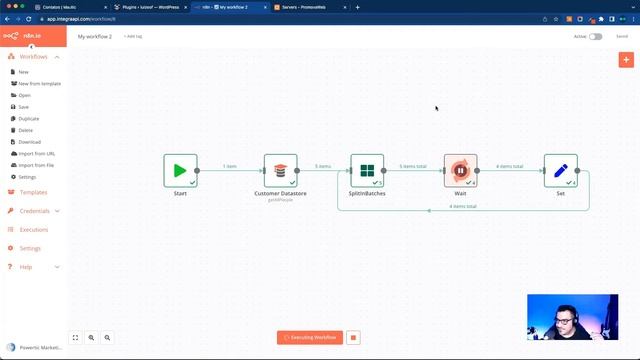Image resolution: width=640 pixels, height=360 pixels.
Task: Toggle the workflow Active switch
Action: [x=596, y=36]
